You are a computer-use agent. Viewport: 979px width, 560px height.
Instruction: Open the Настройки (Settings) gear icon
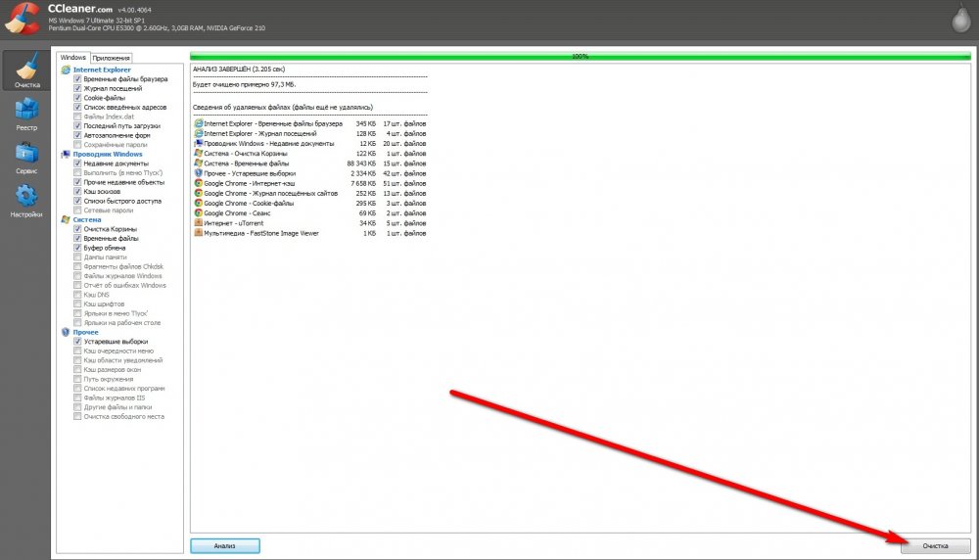tap(26, 201)
